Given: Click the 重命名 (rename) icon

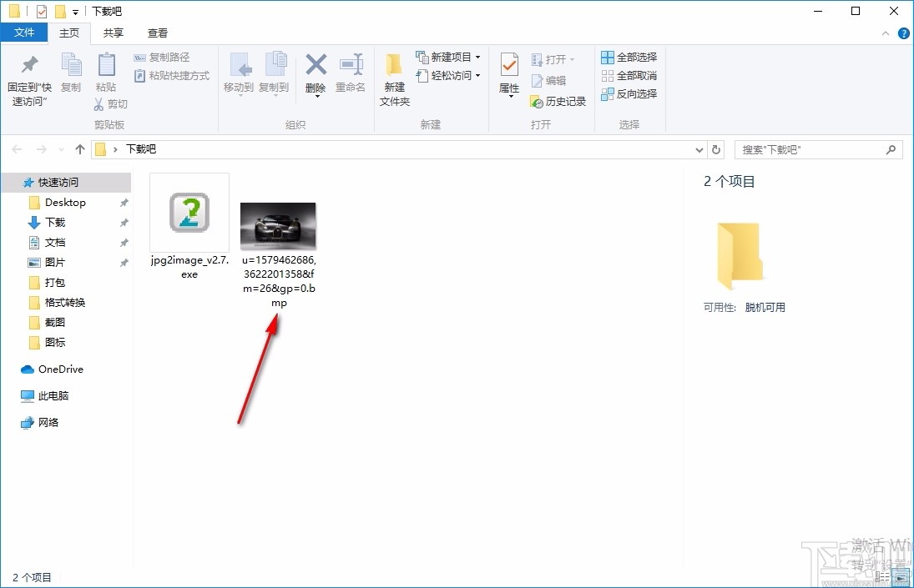Looking at the screenshot, I should pos(351,74).
